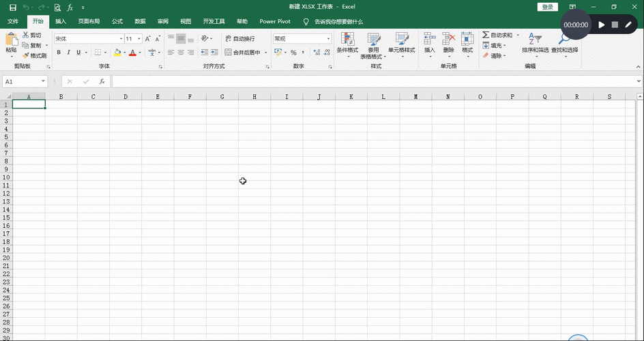644x341 pixels.
Task: Click the Print Preview icon in title bar
Action: point(57,8)
